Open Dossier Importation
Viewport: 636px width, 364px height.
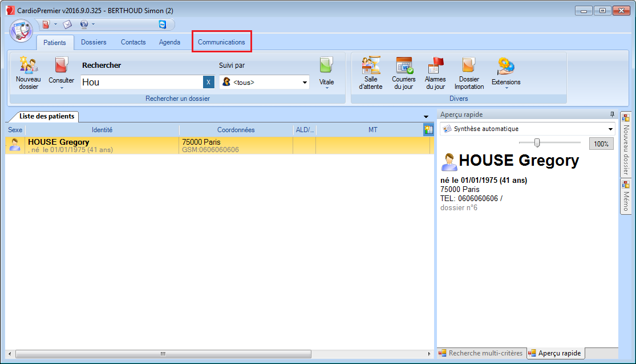469,73
